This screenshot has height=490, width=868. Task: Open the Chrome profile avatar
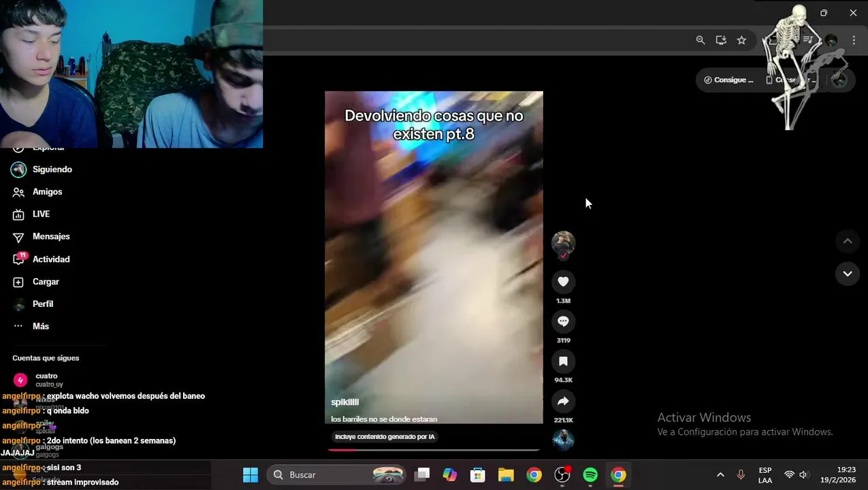tap(831, 40)
